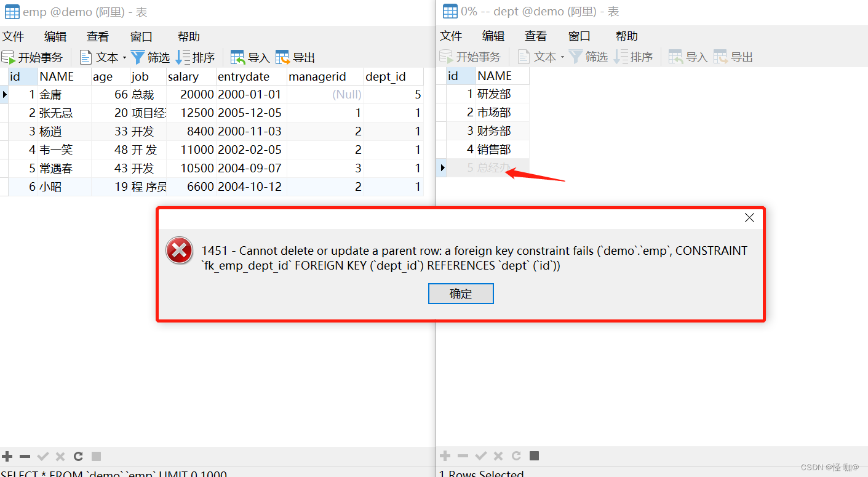This screenshot has width=868, height=477.
Task: Close the error 1451 dialog
Action: [749, 217]
